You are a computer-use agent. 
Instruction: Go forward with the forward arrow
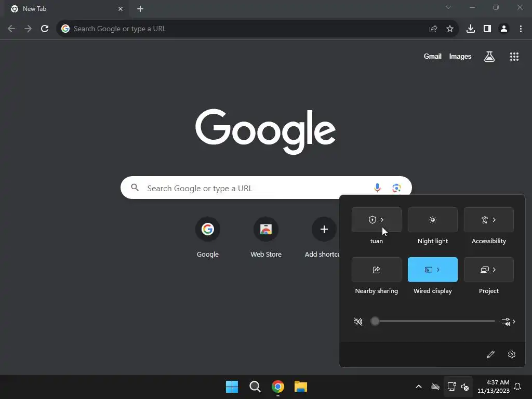(28, 29)
